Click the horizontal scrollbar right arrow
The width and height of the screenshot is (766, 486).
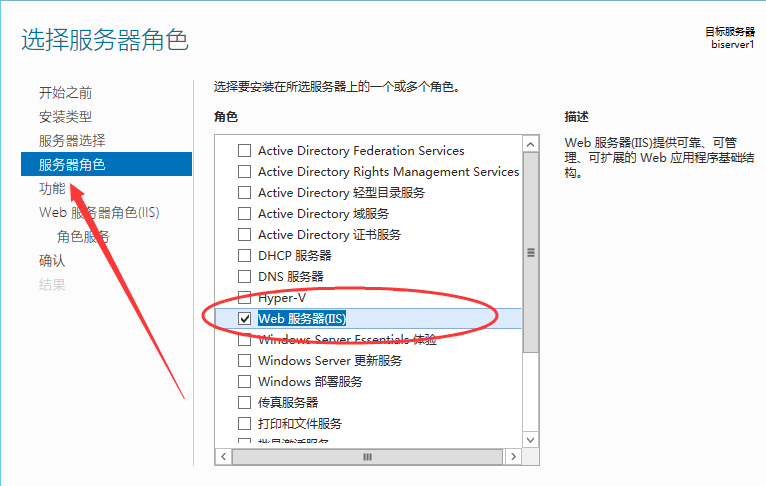(514, 457)
